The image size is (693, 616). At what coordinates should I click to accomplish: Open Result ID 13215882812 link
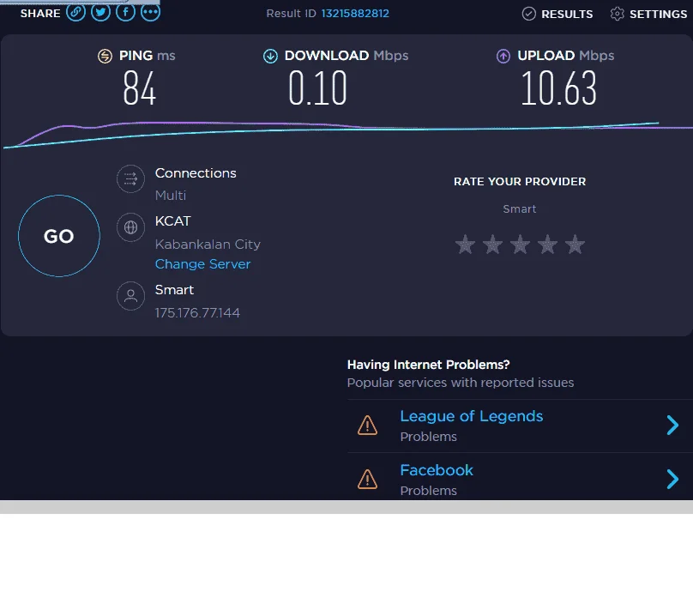coord(355,14)
